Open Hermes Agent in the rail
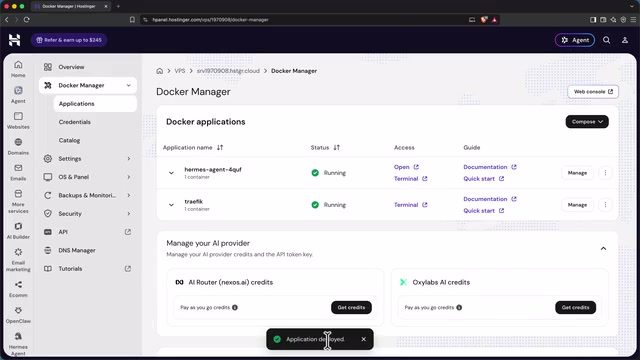Screen dimensions: 640x360 click(18, 344)
